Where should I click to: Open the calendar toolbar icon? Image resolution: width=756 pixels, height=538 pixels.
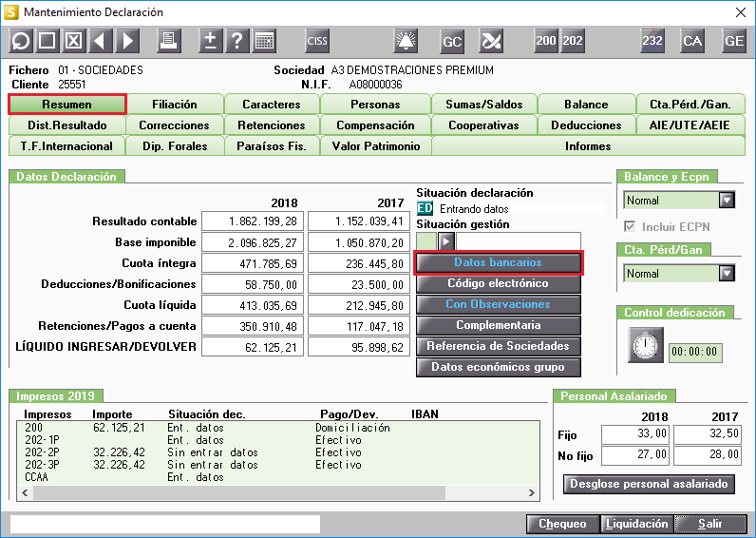pyautogui.click(x=264, y=41)
